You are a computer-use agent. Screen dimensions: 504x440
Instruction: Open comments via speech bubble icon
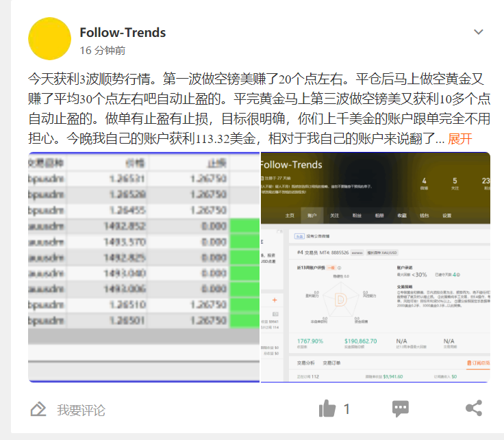coord(400,409)
